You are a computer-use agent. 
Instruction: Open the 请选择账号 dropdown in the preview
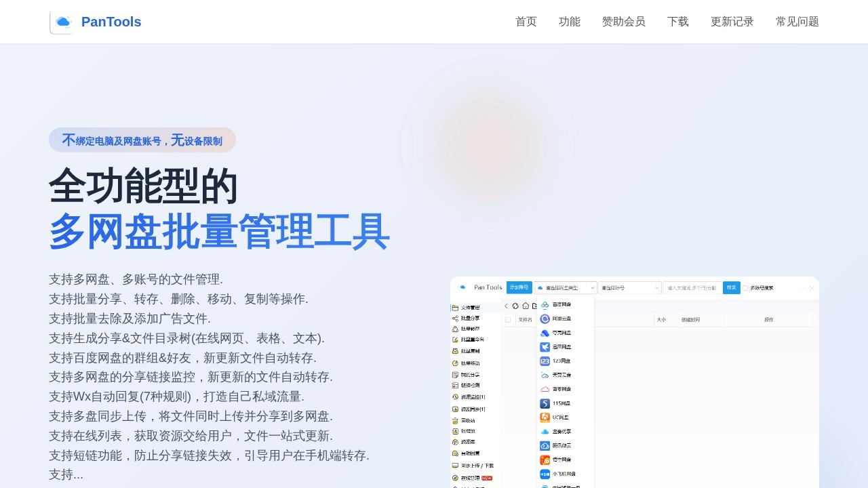(x=629, y=287)
